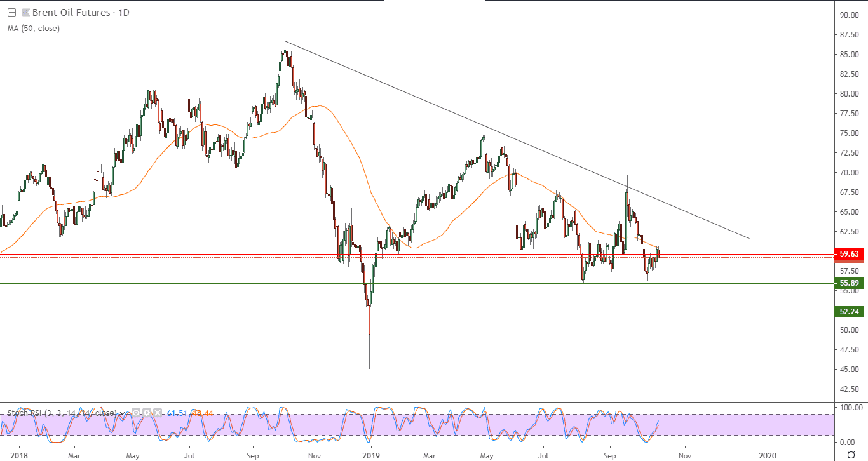Viewport: 868px width, 461px height.
Task: Click the blue 61.51 Stoch RSI value
Action: (x=177, y=413)
